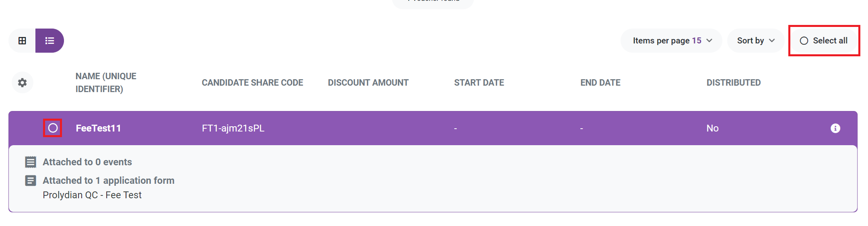Open Prolydian QC - Fee Test form

click(92, 195)
